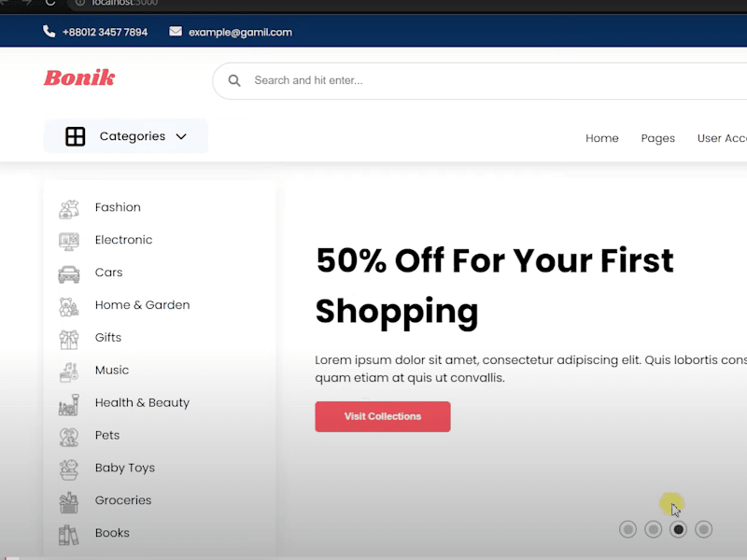Viewport: 747px width, 560px height.
Task: Focus the Search and hit enter field
Action: (x=480, y=81)
